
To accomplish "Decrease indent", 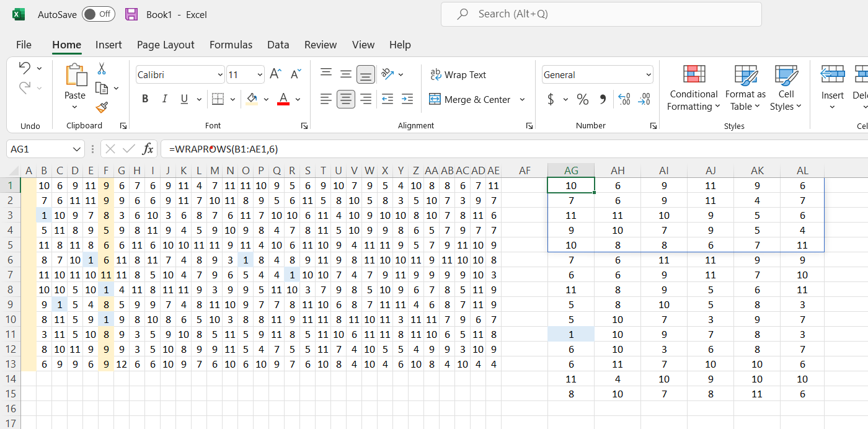I will (387, 99).
